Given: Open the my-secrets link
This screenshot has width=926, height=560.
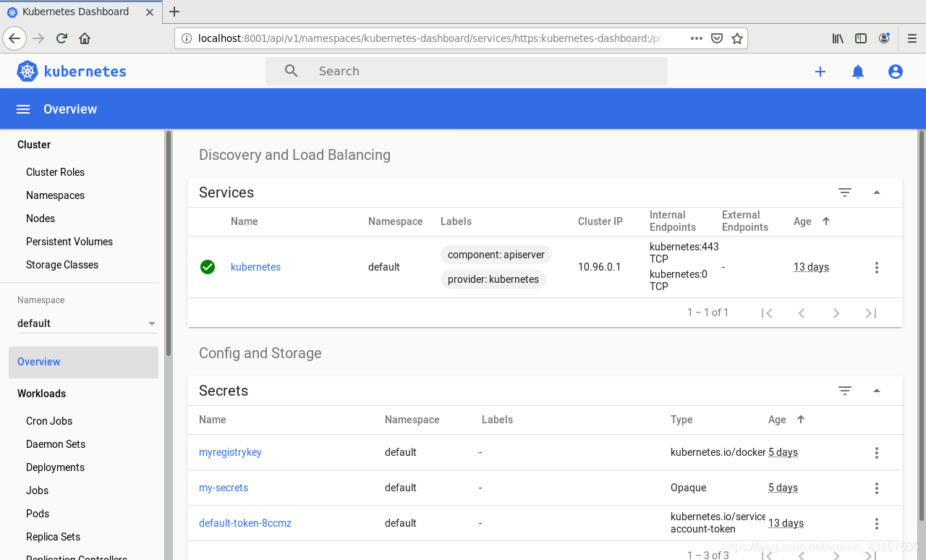Looking at the screenshot, I should [224, 488].
